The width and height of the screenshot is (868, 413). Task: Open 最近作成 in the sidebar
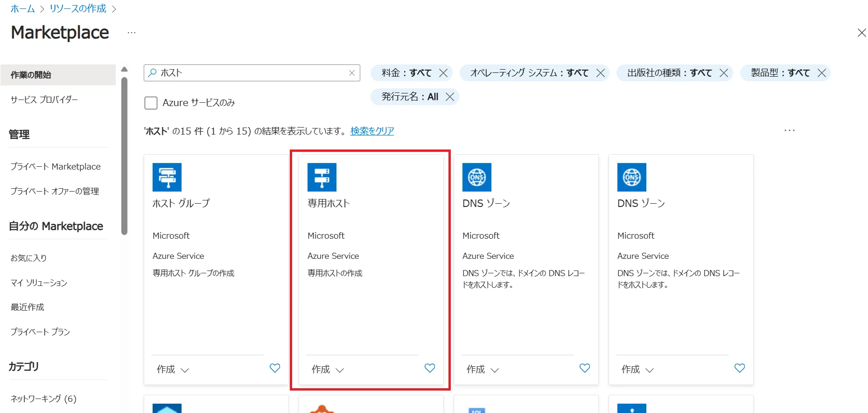pyautogui.click(x=27, y=307)
